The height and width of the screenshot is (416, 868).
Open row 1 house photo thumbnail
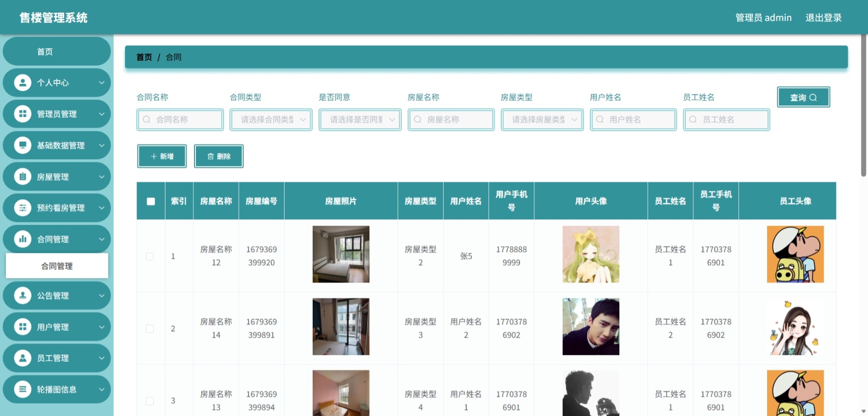point(341,254)
